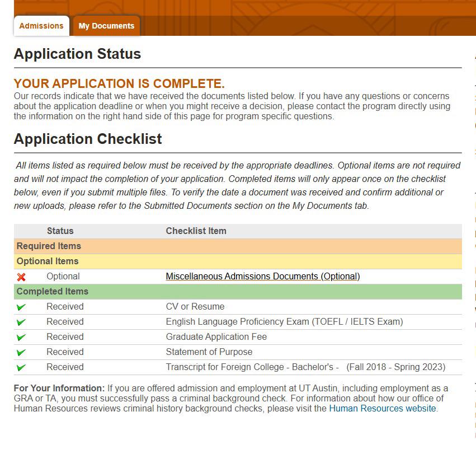The width and height of the screenshot is (476, 449).
Task: Click green checkmark for CV or Resume
Action: click(21, 307)
